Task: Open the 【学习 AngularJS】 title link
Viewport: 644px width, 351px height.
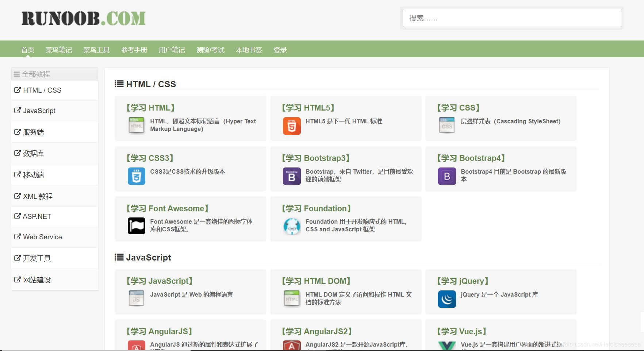Action: click(x=159, y=331)
